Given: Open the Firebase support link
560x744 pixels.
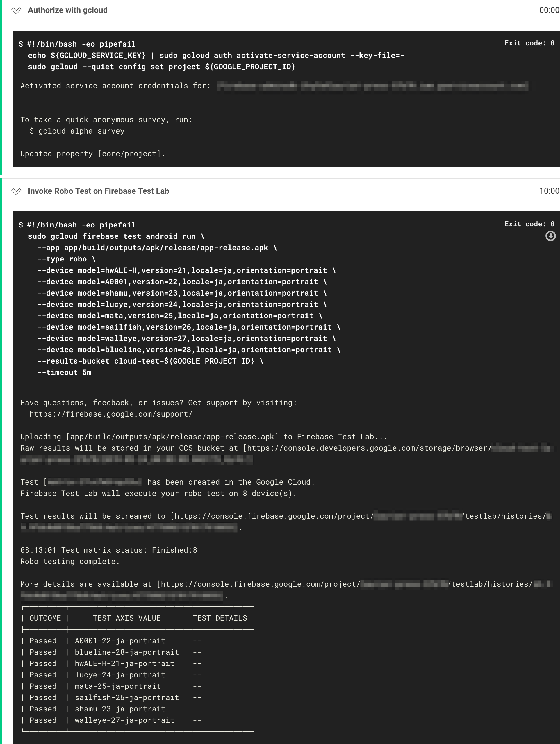Looking at the screenshot, I should (x=111, y=414).
